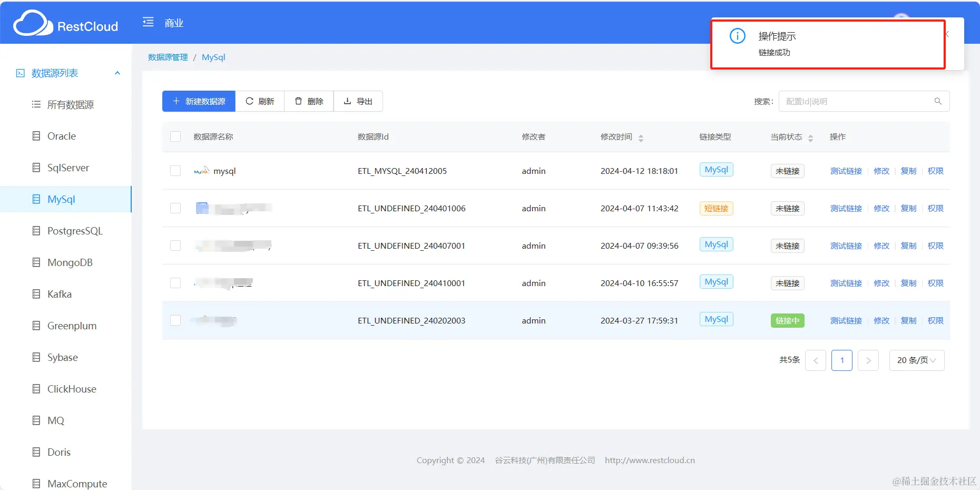This screenshot has width=980, height=490.
Task: Click the info icon in the notification
Action: [737, 36]
